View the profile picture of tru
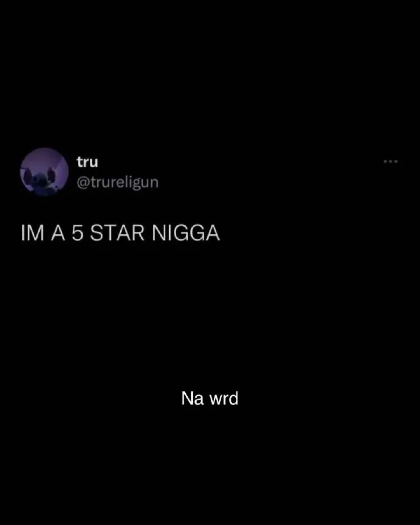Screen dimensions: 420x525 coord(44,171)
